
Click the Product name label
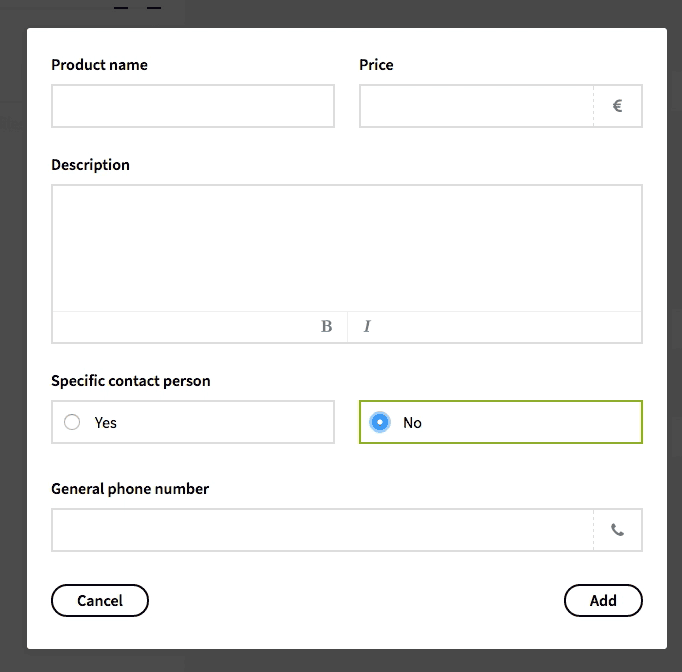pos(99,65)
